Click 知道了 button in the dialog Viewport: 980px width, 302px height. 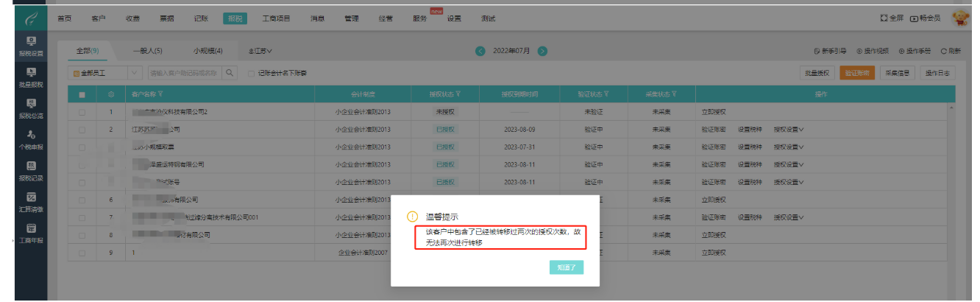click(566, 267)
